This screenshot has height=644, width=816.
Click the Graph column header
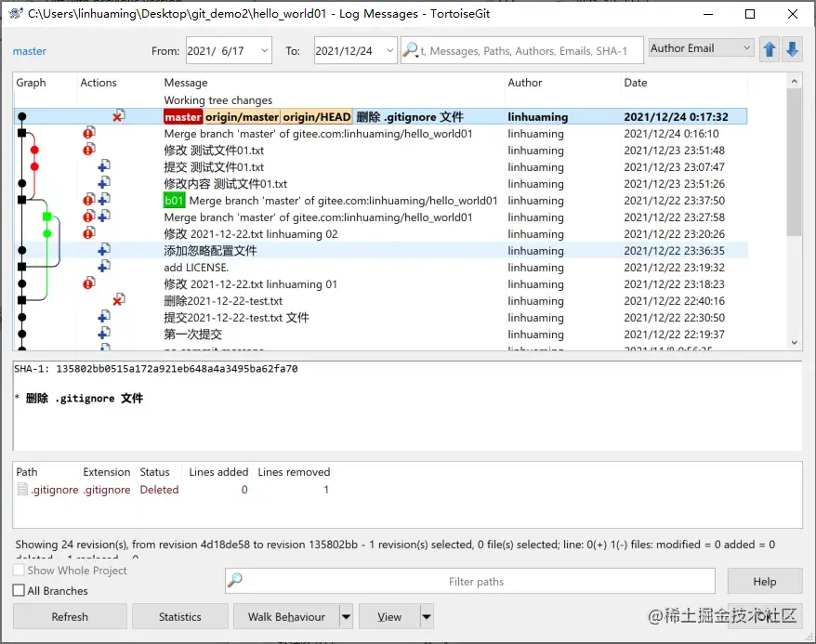tap(45, 83)
